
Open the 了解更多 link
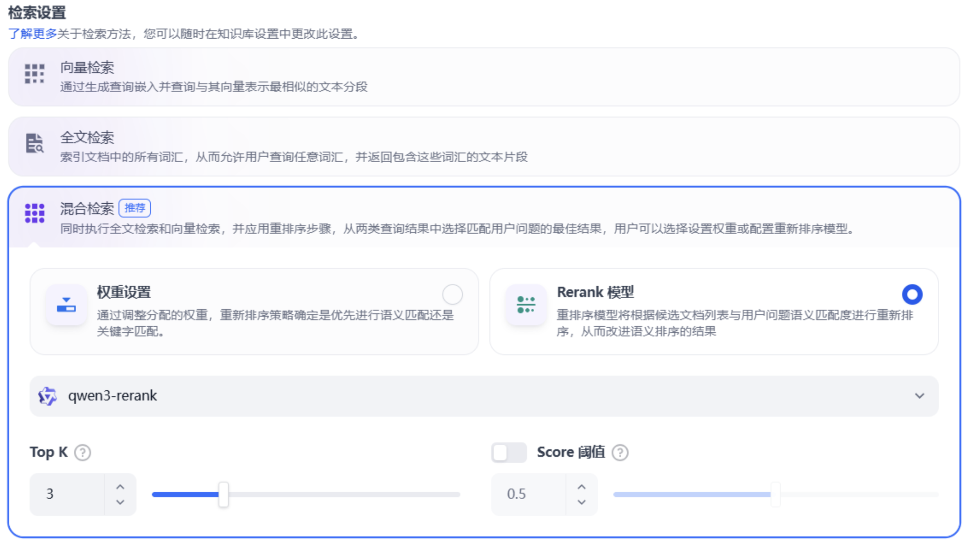click(33, 34)
